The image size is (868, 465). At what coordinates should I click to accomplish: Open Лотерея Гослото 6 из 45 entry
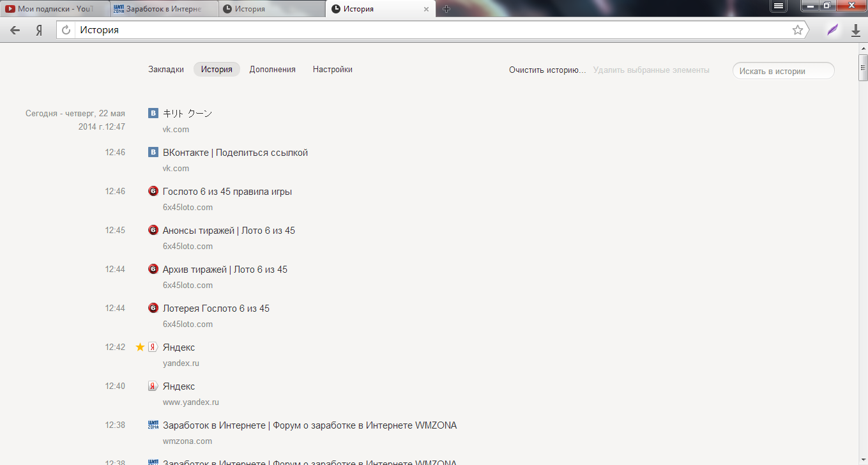217,309
